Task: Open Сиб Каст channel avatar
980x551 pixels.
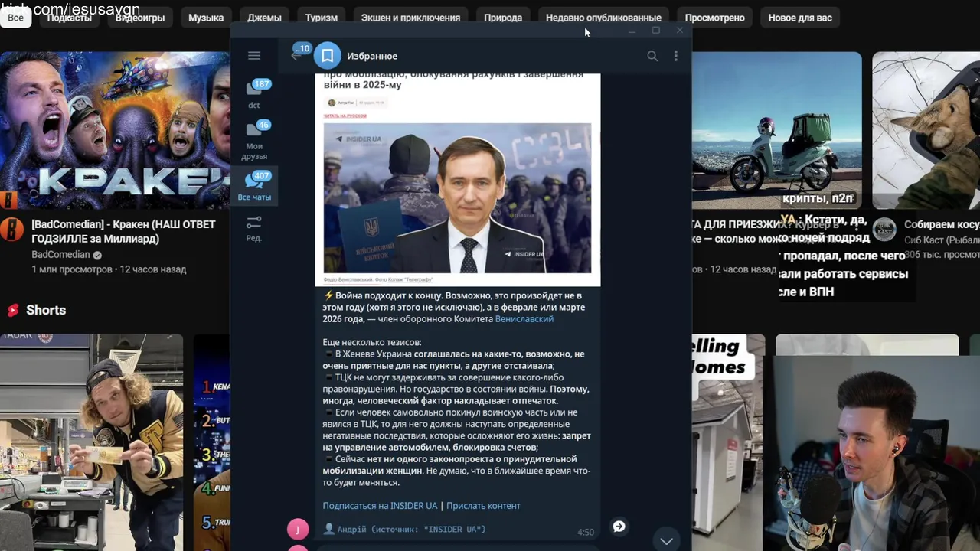Action: [x=884, y=229]
